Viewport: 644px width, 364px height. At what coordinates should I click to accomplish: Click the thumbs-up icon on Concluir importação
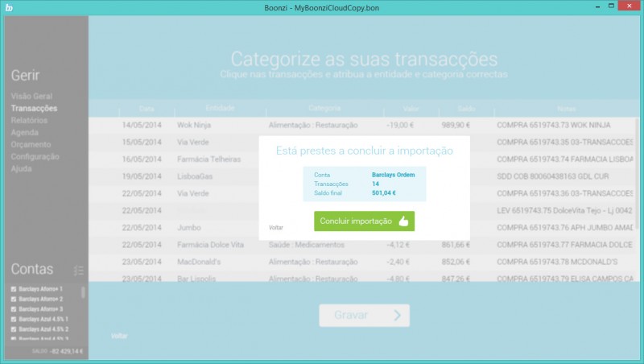point(404,221)
